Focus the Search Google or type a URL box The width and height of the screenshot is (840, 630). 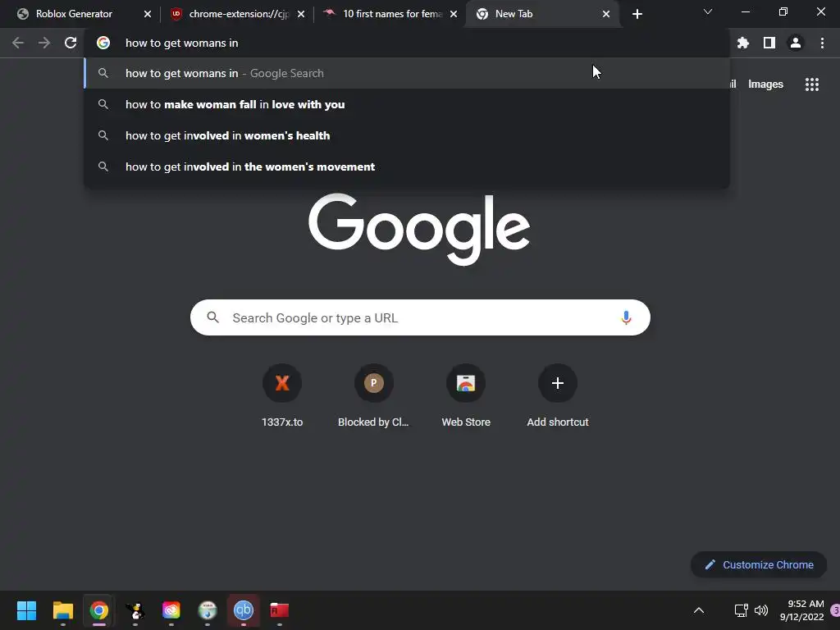click(421, 317)
